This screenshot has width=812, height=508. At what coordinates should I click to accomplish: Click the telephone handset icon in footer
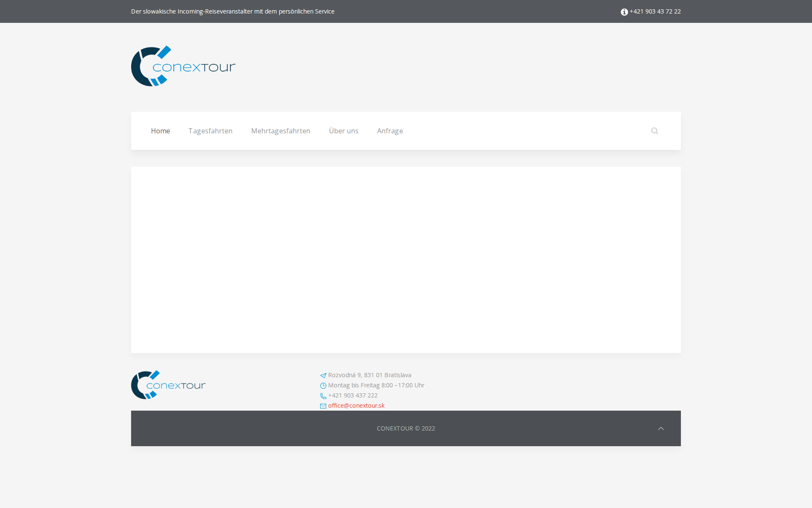[323, 396]
